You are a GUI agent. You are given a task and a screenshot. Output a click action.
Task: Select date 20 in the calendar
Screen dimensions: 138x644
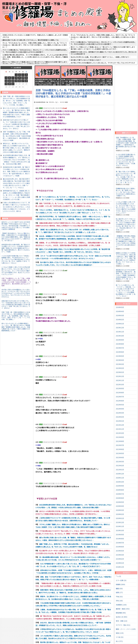(9, 84)
